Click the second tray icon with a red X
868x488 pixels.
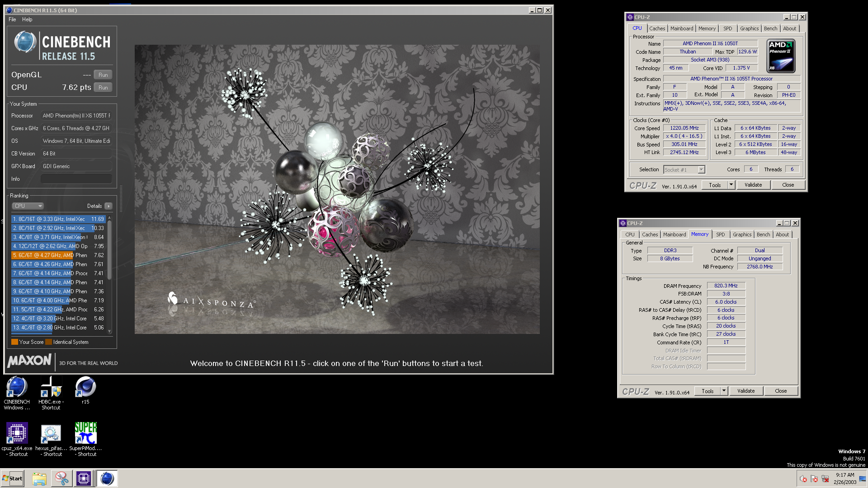click(x=814, y=479)
